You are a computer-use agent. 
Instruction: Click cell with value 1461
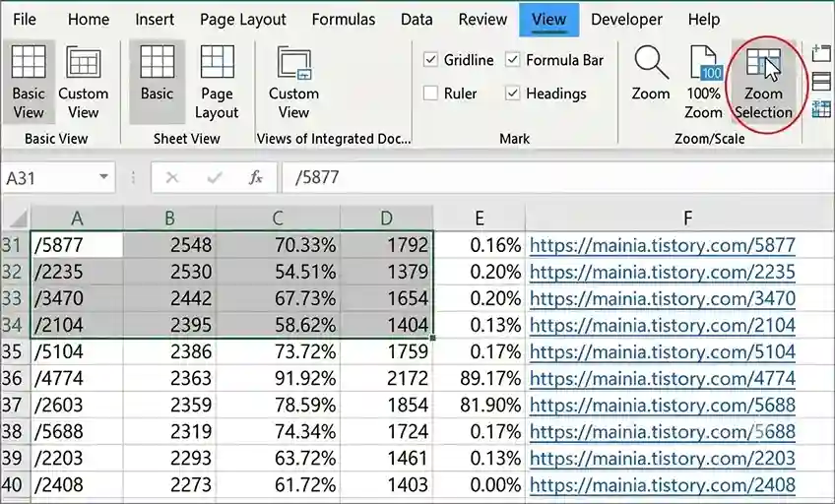pyautogui.click(x=386, y=459)
